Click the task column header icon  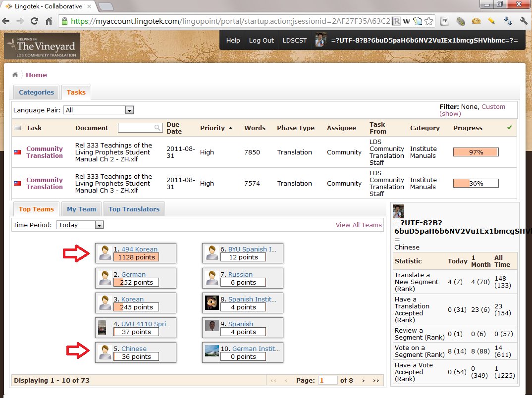pyautogui.click(x=17, y=128)
